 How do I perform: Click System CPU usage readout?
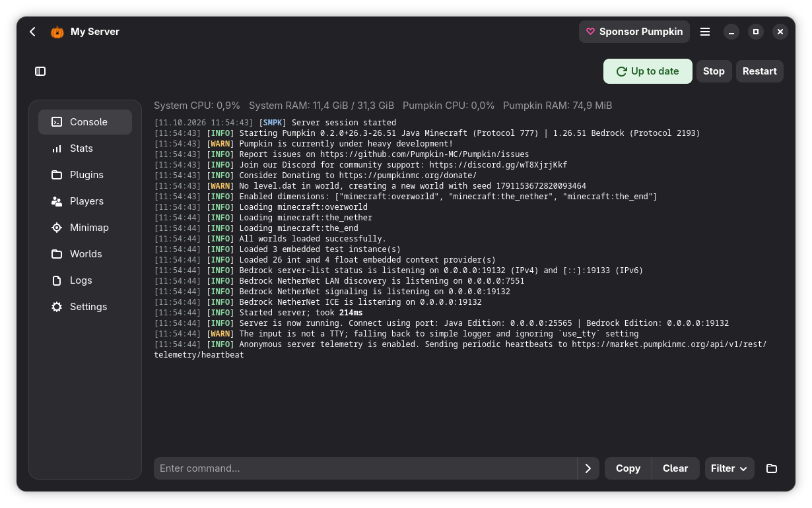197,106
